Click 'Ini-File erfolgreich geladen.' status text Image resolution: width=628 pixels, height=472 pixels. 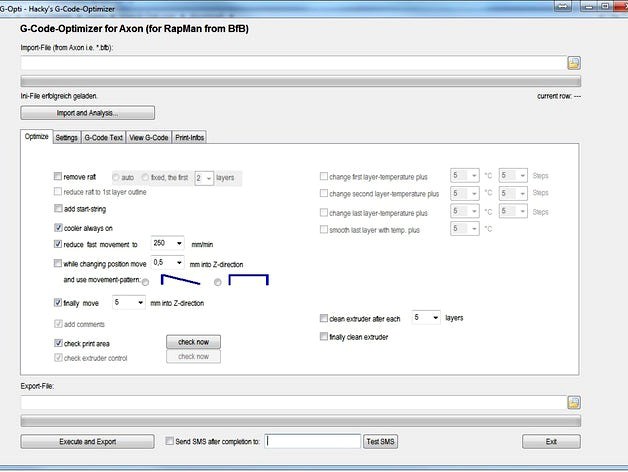coord(59,96)
